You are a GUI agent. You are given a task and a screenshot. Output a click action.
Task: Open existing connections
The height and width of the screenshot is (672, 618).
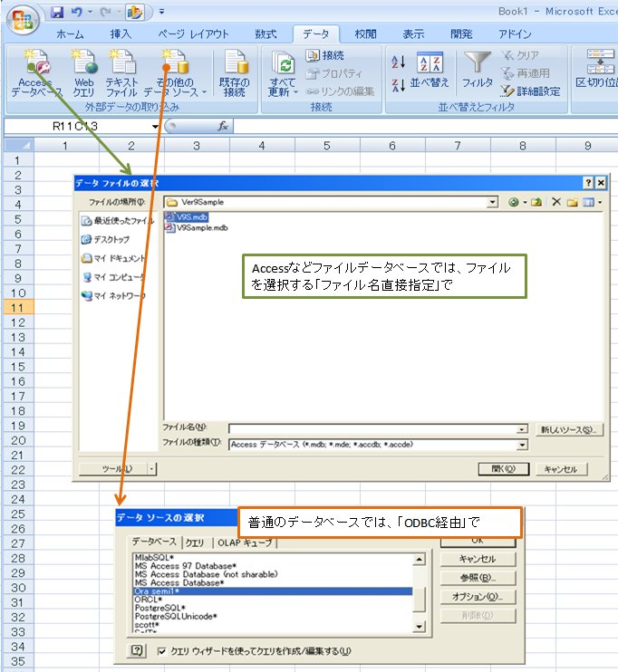(x=234, y=73)
